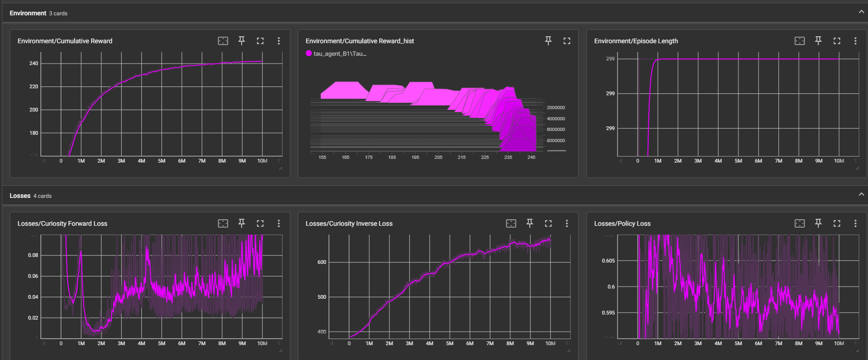Fit domain on Episode Length chart

[x=800, y=41]
